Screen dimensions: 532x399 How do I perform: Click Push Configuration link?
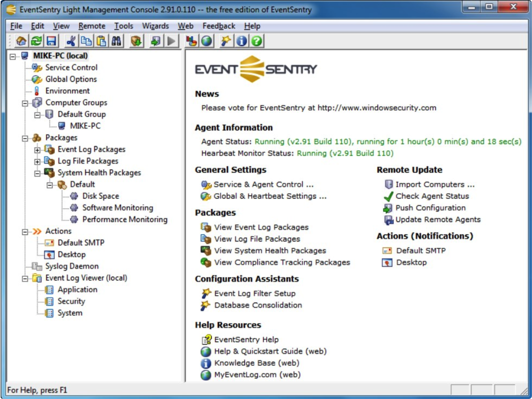[430, 208]
